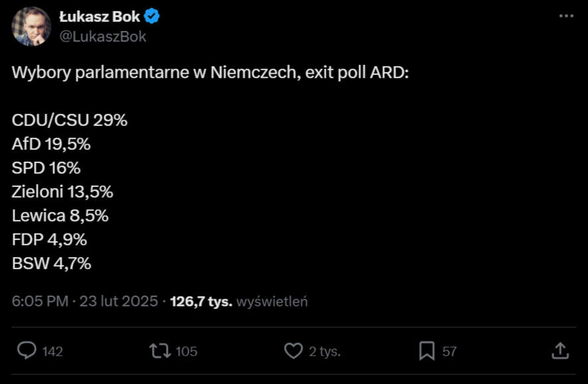
Task: Click the 23 lut 2025 date
Action: (x=119, y=301)
